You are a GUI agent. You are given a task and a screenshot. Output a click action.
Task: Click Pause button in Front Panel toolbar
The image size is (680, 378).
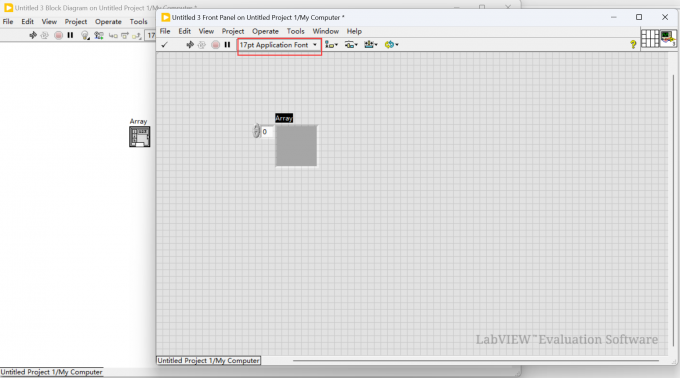coord(227,45)
